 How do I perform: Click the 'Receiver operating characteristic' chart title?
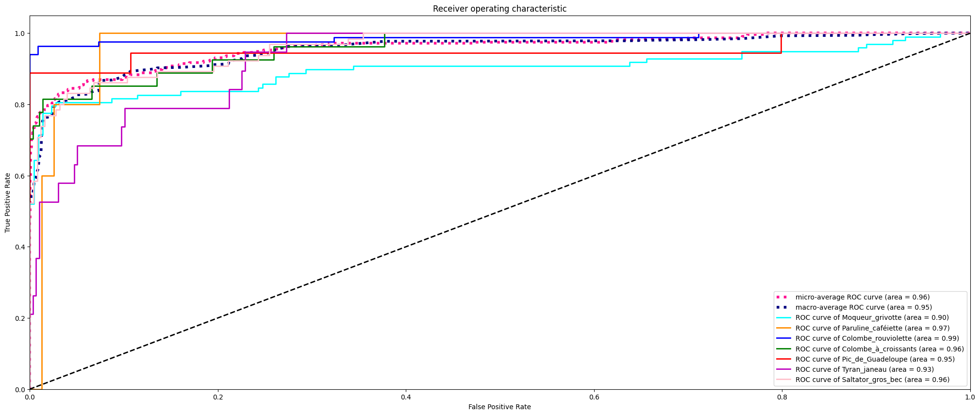[499, 9]
